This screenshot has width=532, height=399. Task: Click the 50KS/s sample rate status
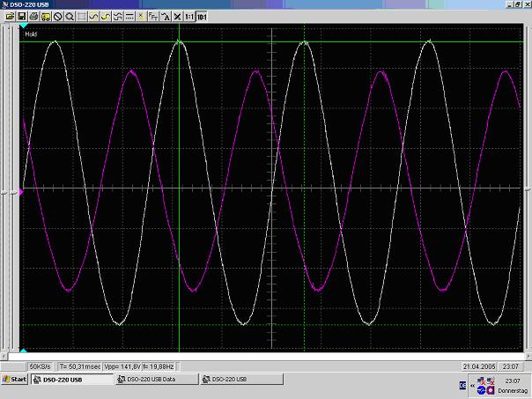coord(40,366)
